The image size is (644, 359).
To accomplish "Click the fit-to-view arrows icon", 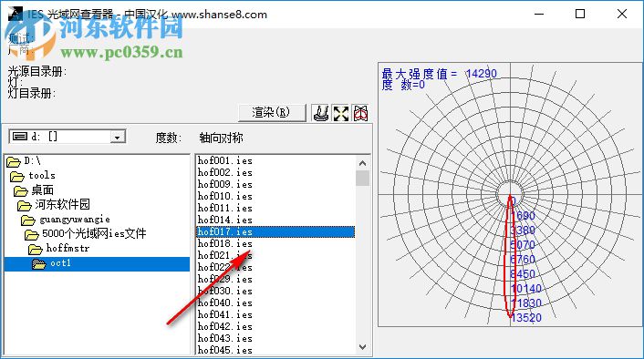I will [341, 113].
